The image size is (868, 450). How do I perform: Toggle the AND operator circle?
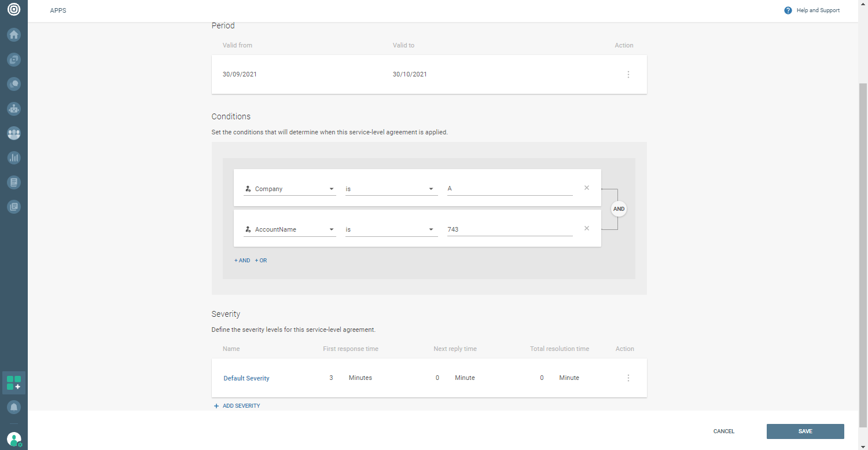coord(619,209)
